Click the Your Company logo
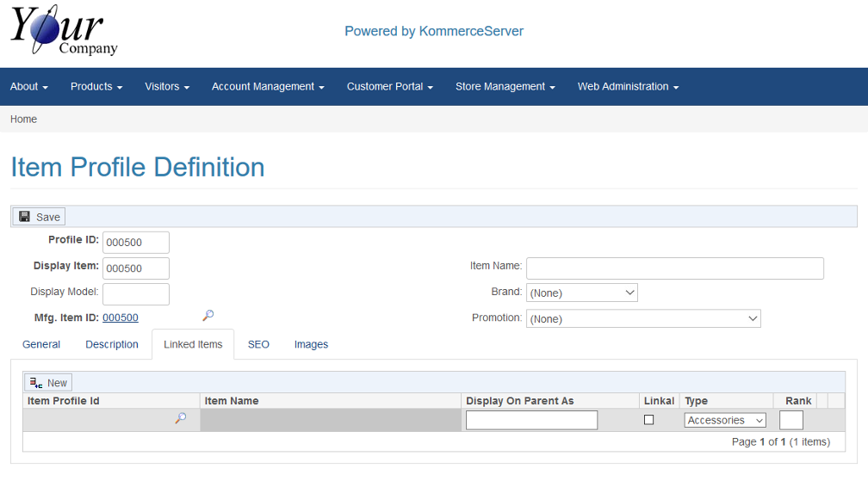 [x=64, y=34]
